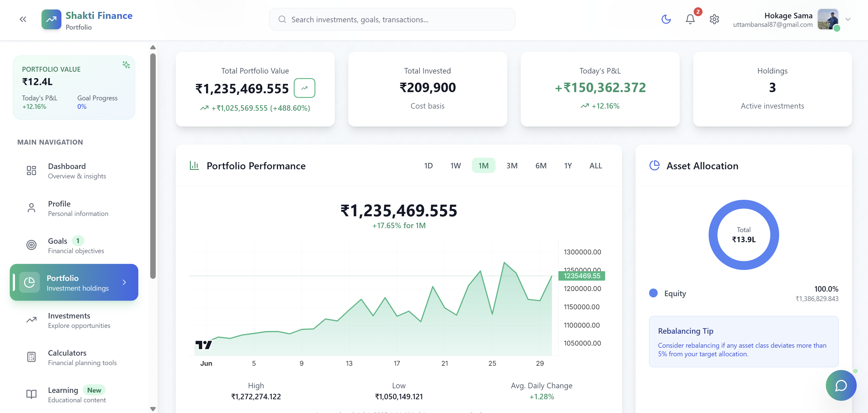This screenshot has height=413, width=868.
Task: Click the trend icon beside Total Portfolio Value
Action: click(x=304, y=88)
